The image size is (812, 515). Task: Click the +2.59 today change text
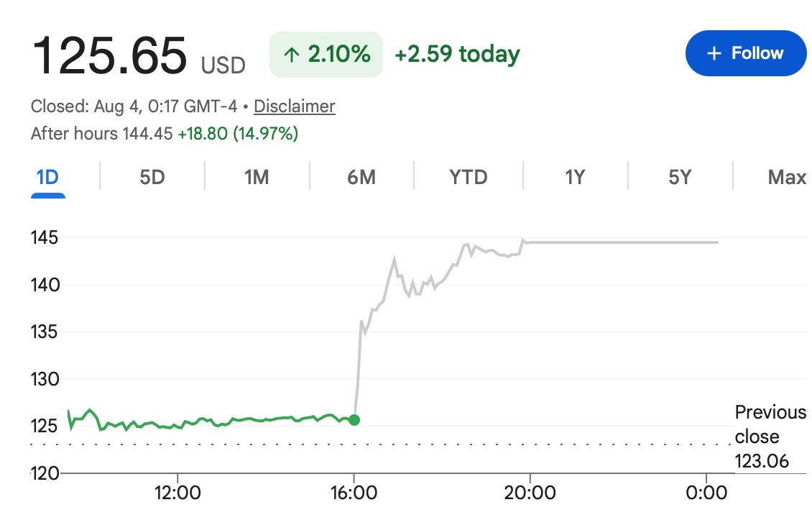457,54
